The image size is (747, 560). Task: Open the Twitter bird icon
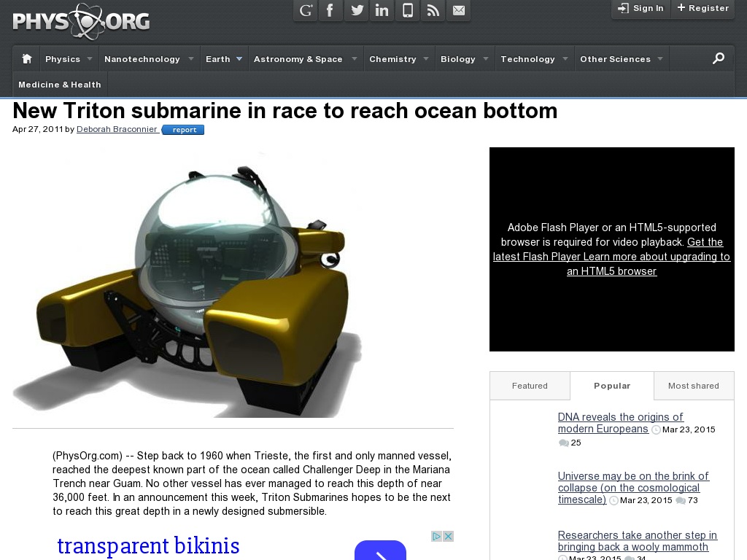(x=356, y=10)
